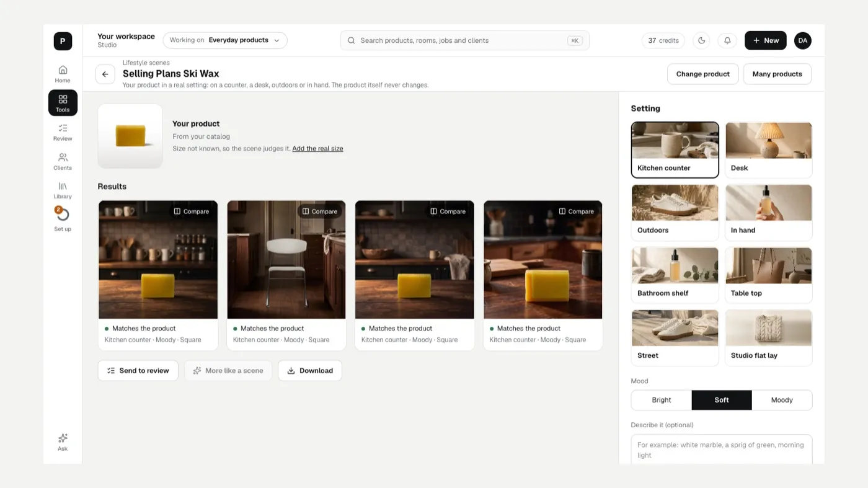Pick the Table top setting
The width and height of the screenshot is (868, 488).
(769, 275)
